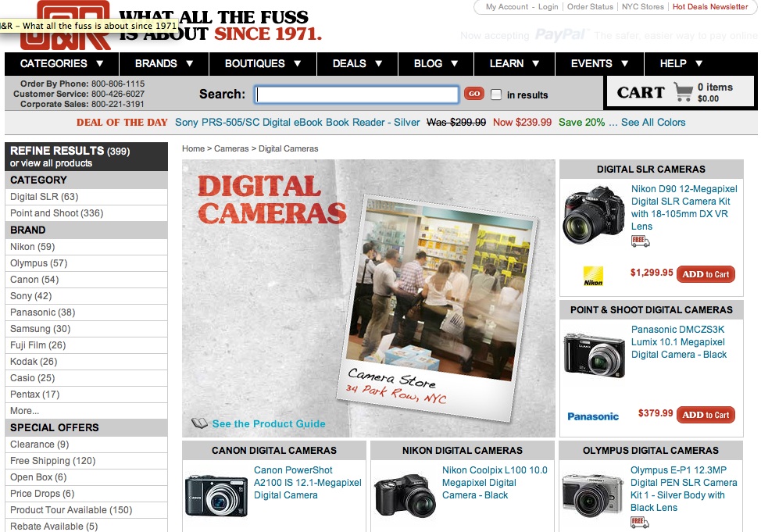Expand the Brands menu
The image size is (761, 532).
[x=164, y=63]
